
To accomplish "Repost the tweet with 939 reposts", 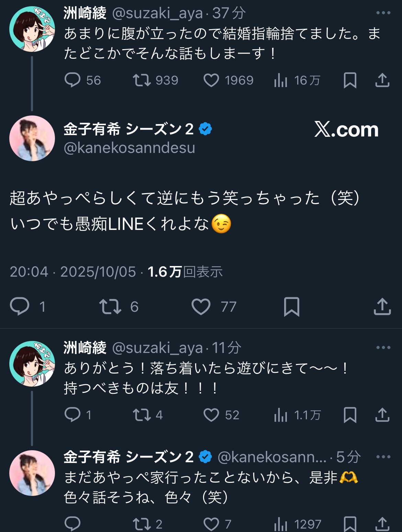I will (x=142, y=80).
